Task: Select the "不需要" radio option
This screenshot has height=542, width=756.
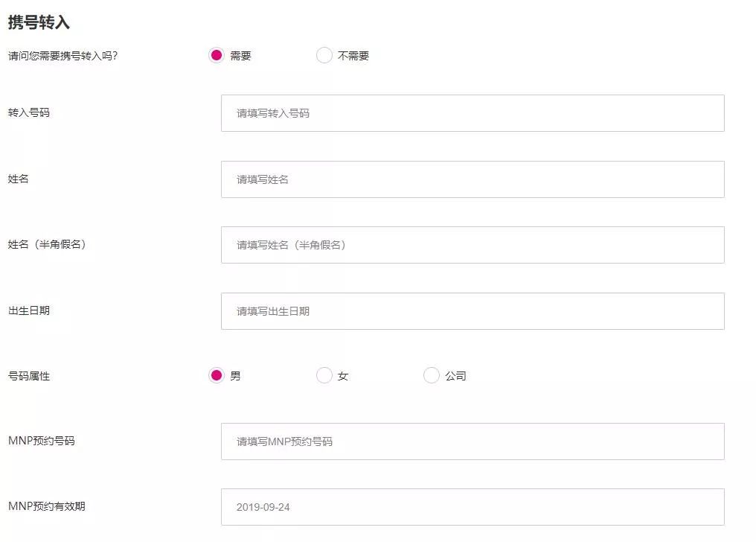Action: [x=324, y=55]
